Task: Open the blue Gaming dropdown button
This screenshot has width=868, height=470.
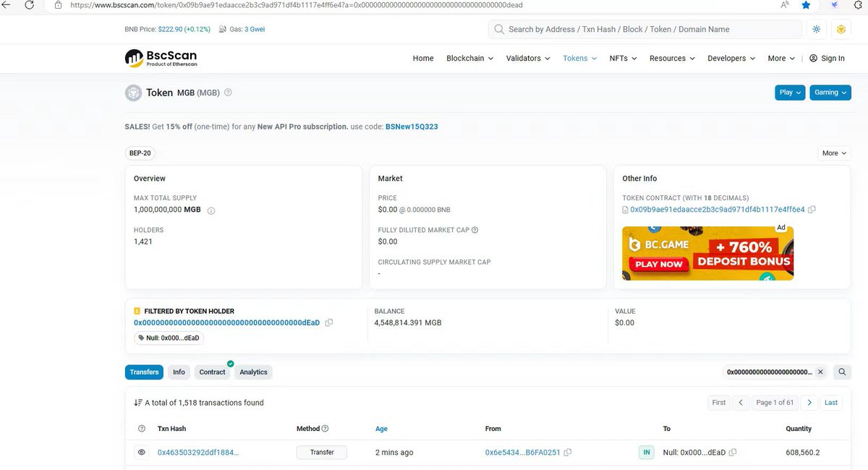Action: (830, 93)
